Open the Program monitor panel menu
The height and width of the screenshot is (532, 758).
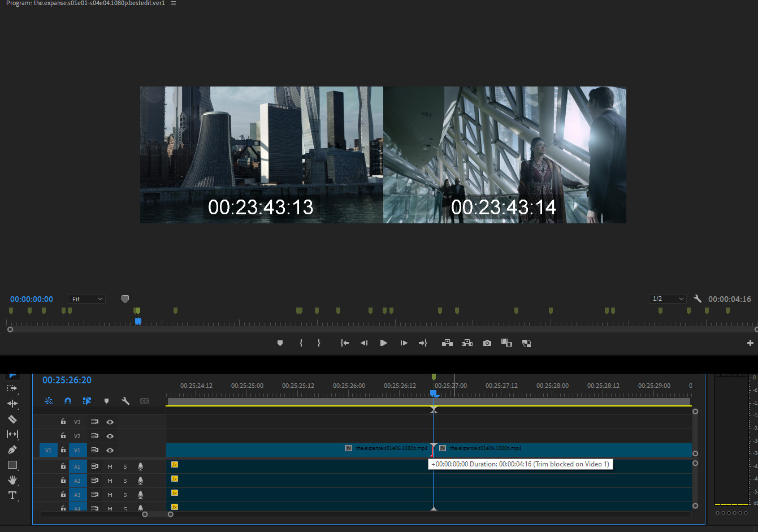(x=174, y=3)
